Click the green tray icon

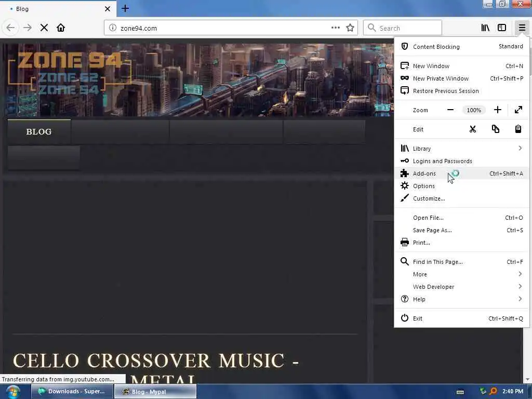pos(483,391)
